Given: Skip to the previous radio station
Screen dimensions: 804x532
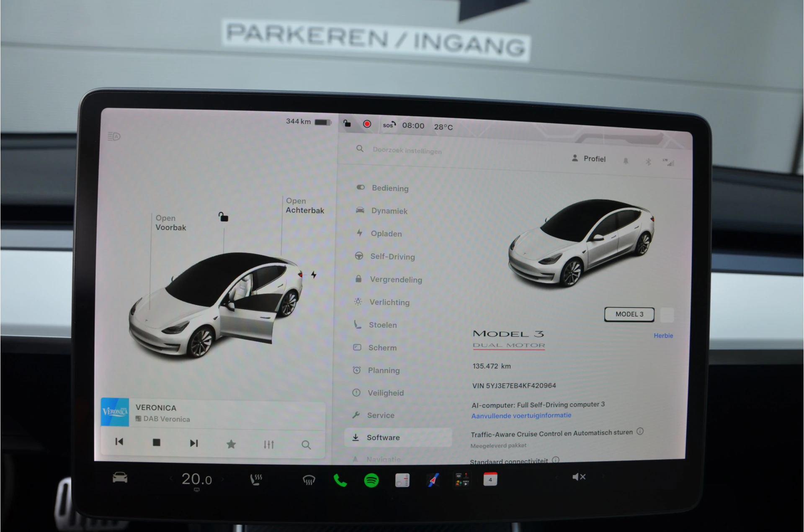Looking at the screenshot, I should coord(119,442).
